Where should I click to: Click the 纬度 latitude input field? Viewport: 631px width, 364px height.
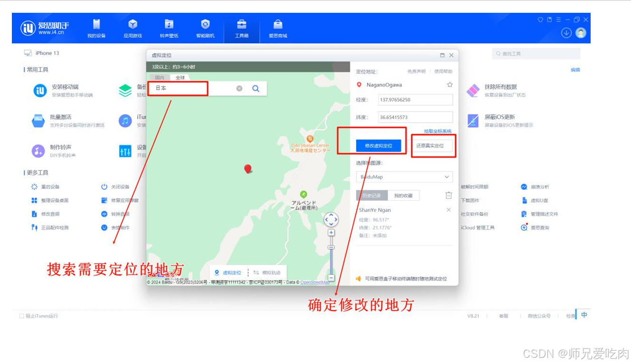pyautogui.click(x=415, y=117)
